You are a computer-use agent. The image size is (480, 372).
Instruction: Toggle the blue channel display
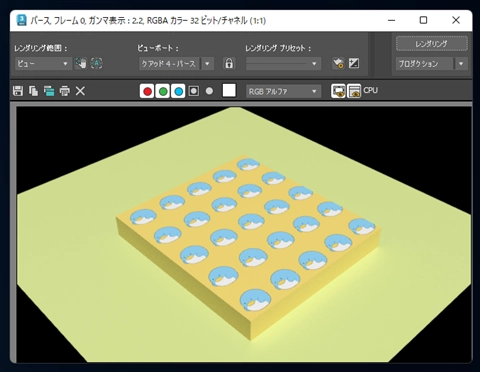pos(179,91)
